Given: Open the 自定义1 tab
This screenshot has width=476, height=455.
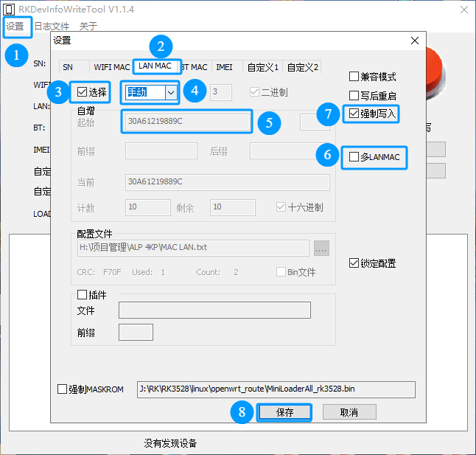Looking at the screenshot, I should (x=263, y=67).
